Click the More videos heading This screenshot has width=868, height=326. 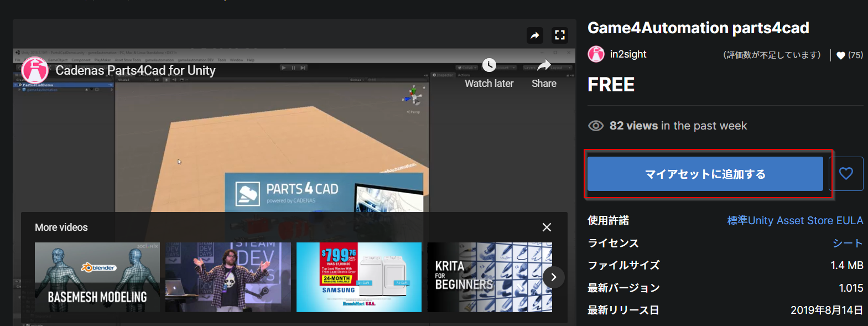click(x=61, y=227)
